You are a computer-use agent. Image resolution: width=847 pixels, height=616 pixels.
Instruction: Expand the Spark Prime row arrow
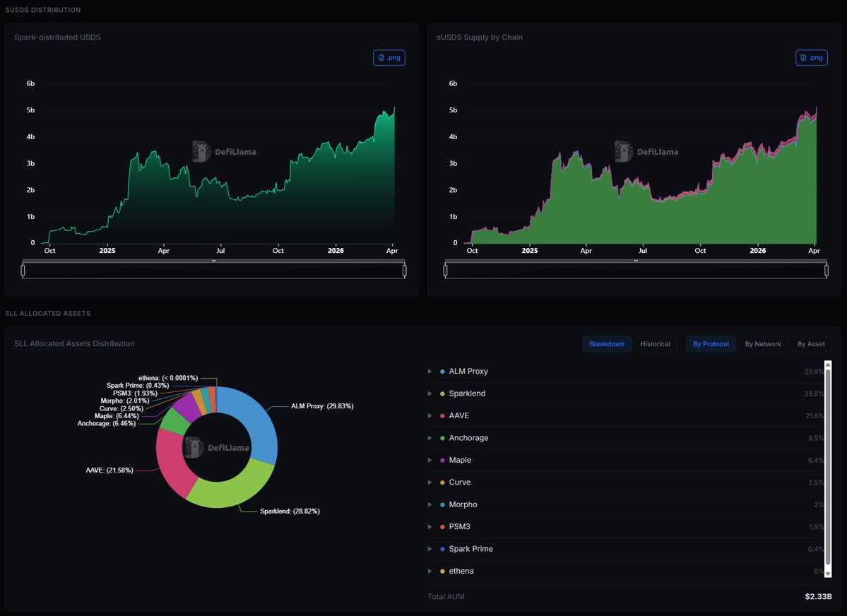click(430, 549)
